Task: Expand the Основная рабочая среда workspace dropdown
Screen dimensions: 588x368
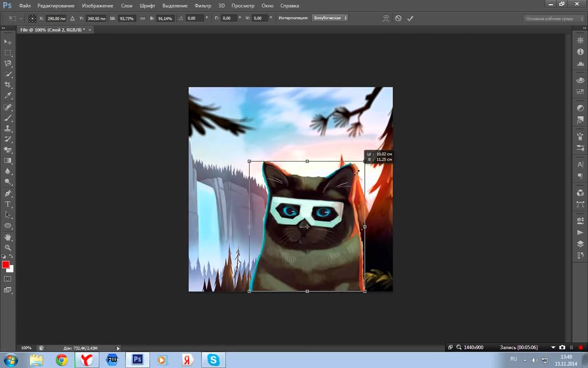Action: pos(554,18)
